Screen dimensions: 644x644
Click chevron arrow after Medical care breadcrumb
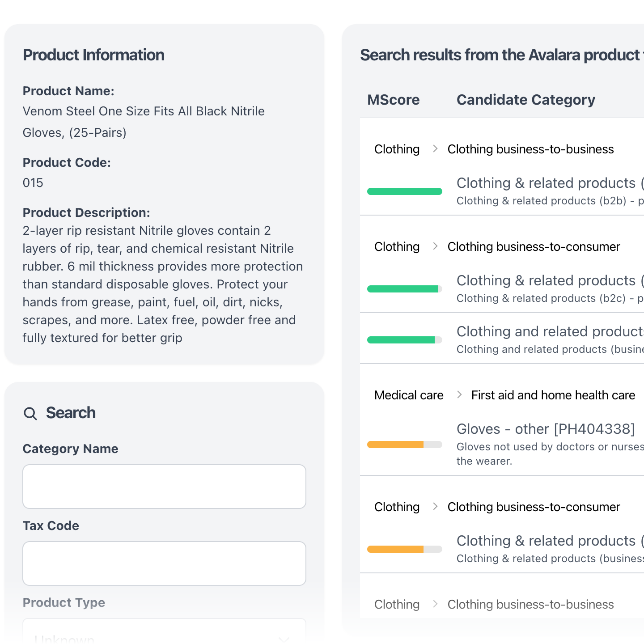[x=459, y=394]
